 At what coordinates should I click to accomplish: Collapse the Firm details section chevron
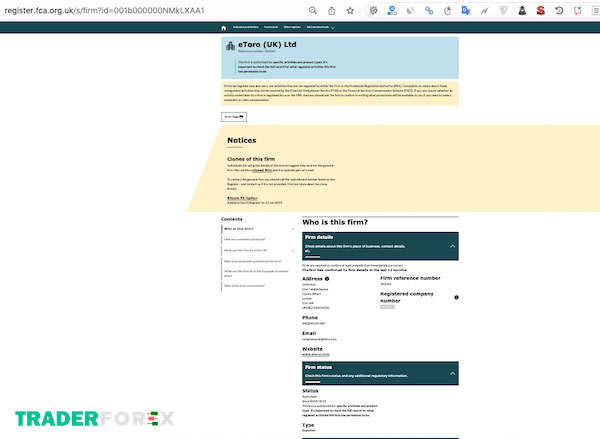452,246
